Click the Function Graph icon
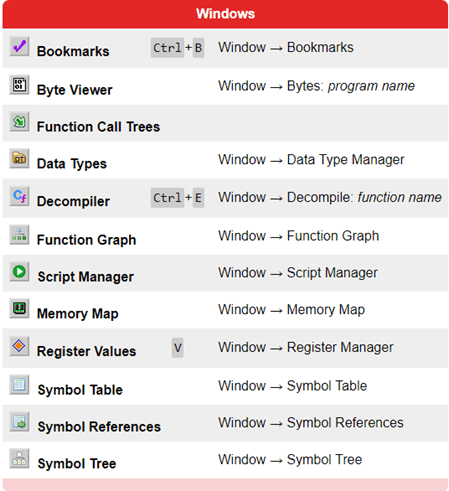 (x=19, y=235)
